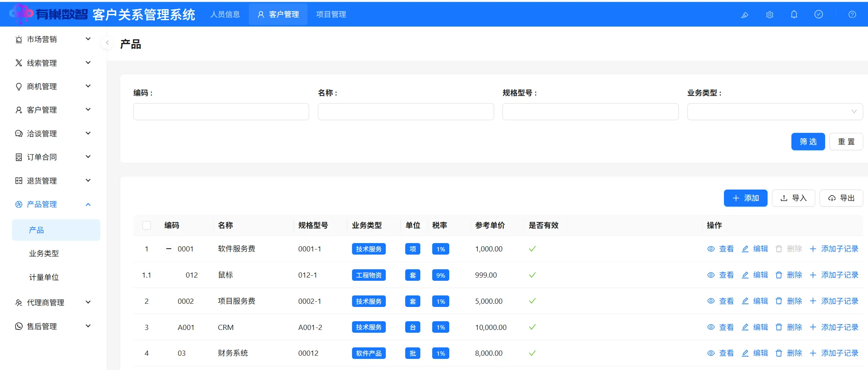Click the 软件产品 tag in 财务系统 row
The height and width of the screenshot is (370, 868).
(x=369, y=353)
